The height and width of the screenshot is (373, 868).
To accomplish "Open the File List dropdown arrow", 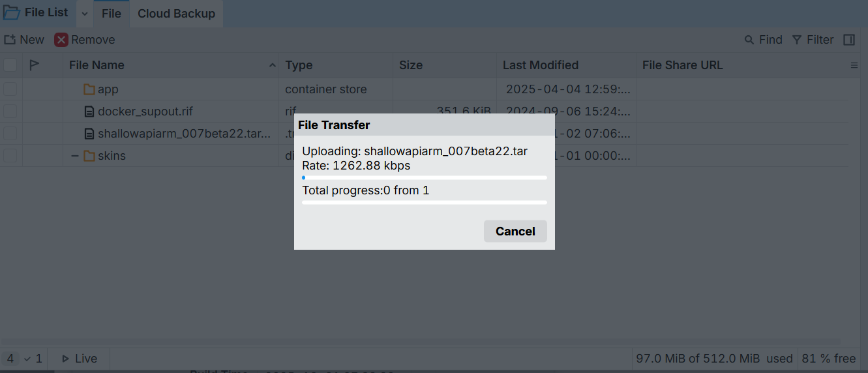I will click(x=85, y=14).
